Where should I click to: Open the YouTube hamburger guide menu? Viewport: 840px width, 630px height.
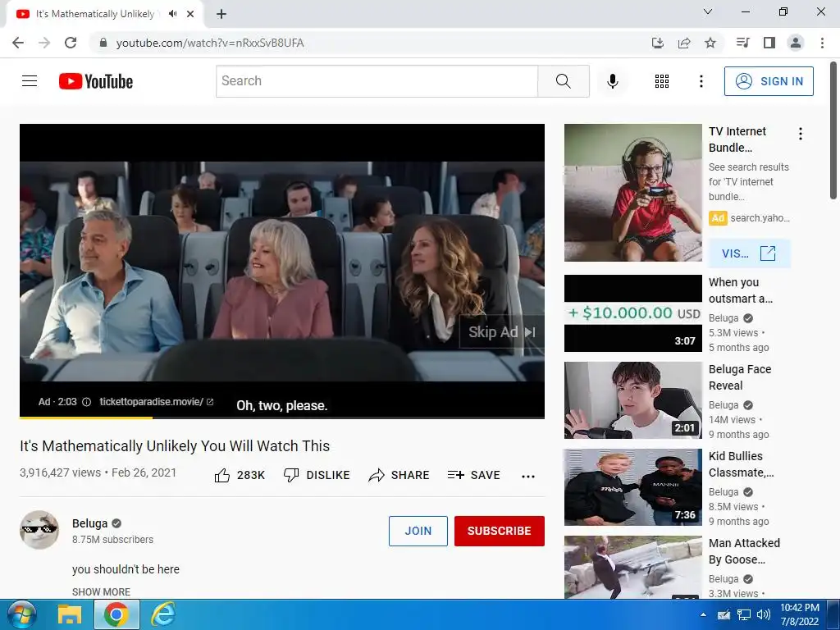[x=30, y=81]
